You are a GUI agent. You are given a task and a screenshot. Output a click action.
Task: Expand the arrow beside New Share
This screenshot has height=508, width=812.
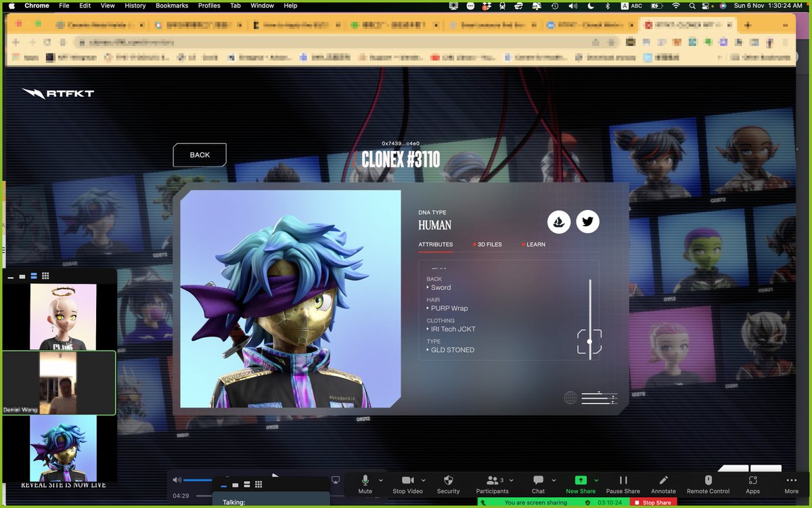(596, 480)
